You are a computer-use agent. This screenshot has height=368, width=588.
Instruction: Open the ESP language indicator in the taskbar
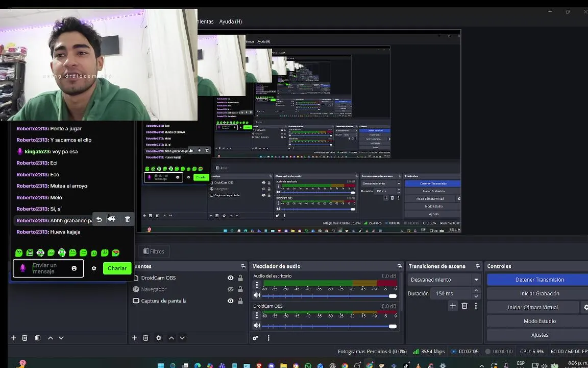click(521, 363)
